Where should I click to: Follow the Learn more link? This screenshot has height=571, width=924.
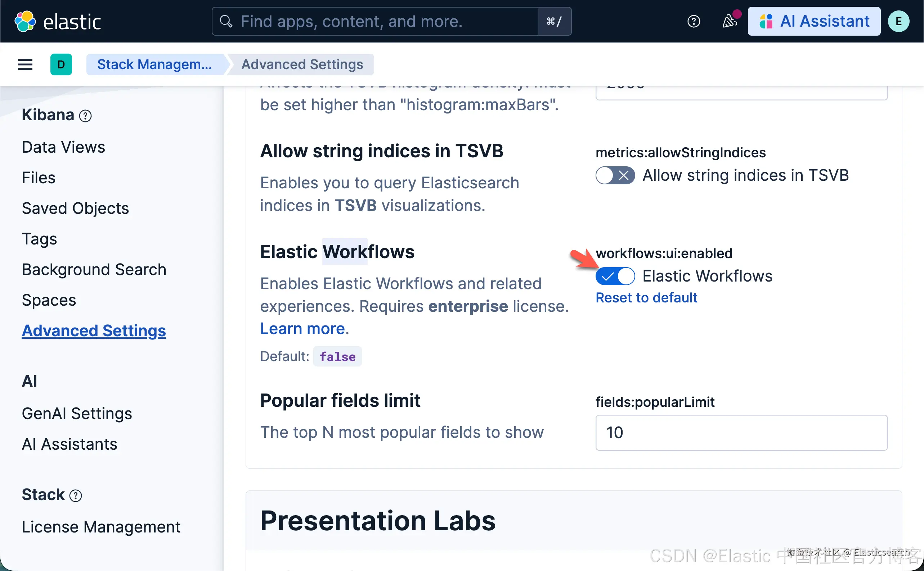303,329
